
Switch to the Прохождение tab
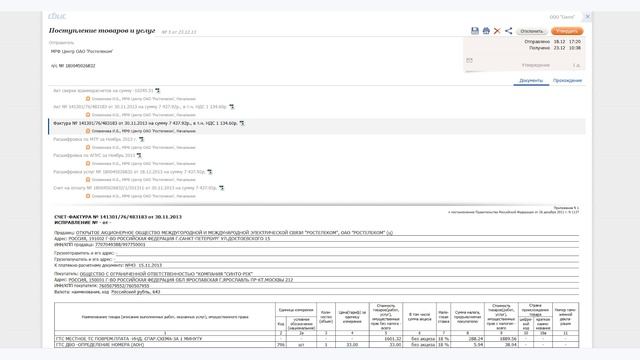point(567,80)
